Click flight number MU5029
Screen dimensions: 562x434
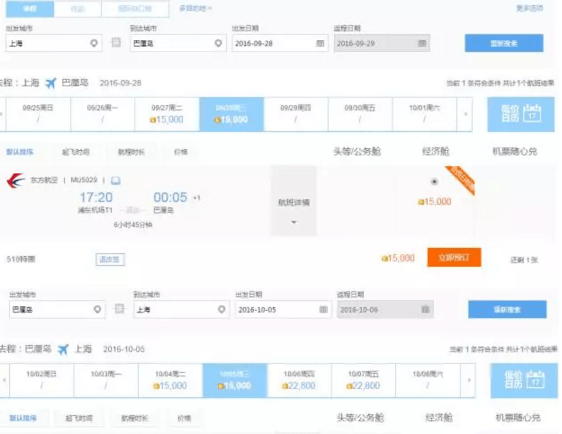pos(84,180)
